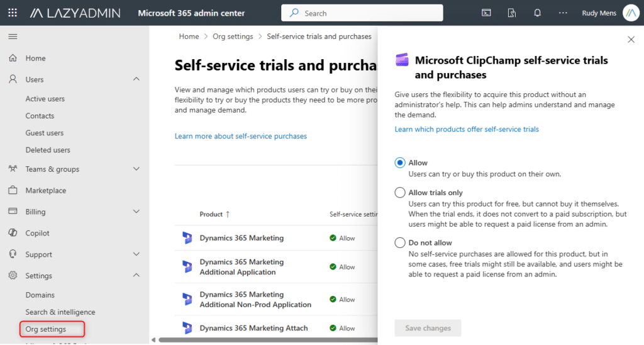The height and width of the screenshot is (345, 644).
Task: Collapse the Users section chevron
Action: (136, 79)
